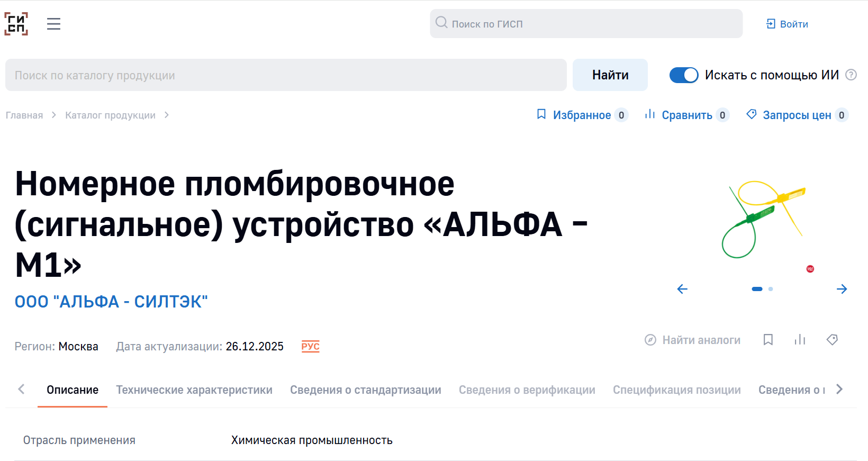Click the Войти login link
Image resolution: width=868 pixels, height=461 pixels.
[x=788, y=24]
